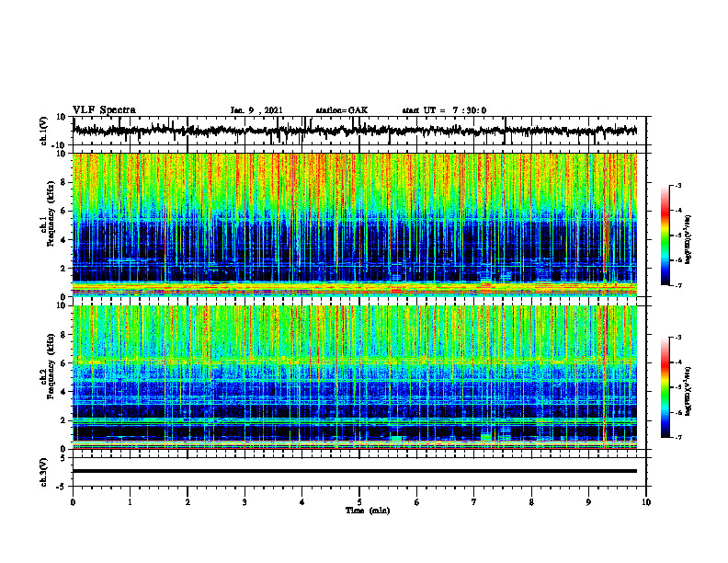728x563 pixels.
Task: Click time-axis tick label "9"
Action: [x=588, y=502]
